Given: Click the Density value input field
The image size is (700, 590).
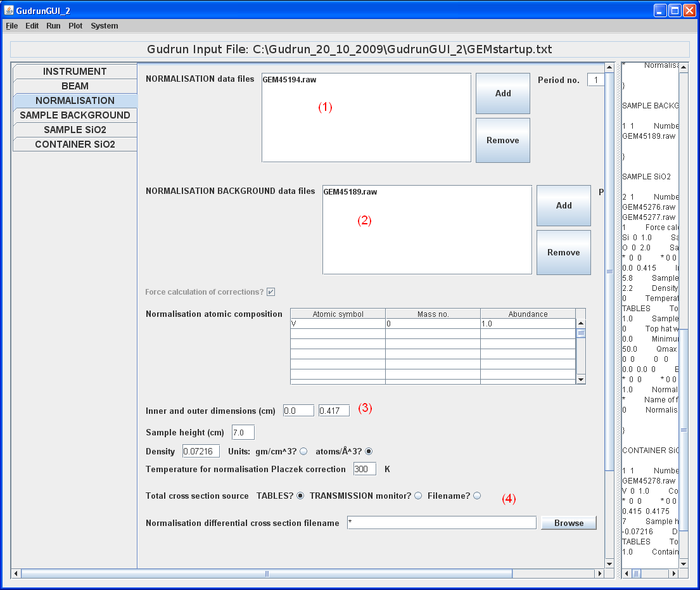Looking at the screenshot, I should [201, 451].
